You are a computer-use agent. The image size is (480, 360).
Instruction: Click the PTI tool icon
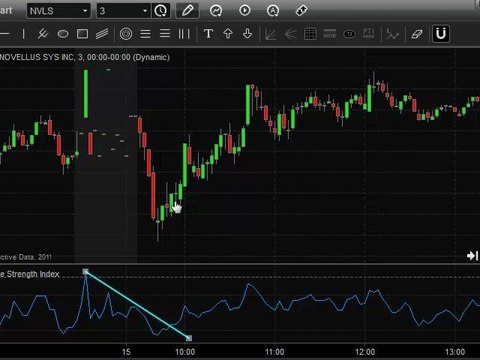pyautogui.click(x=369, y=33)
